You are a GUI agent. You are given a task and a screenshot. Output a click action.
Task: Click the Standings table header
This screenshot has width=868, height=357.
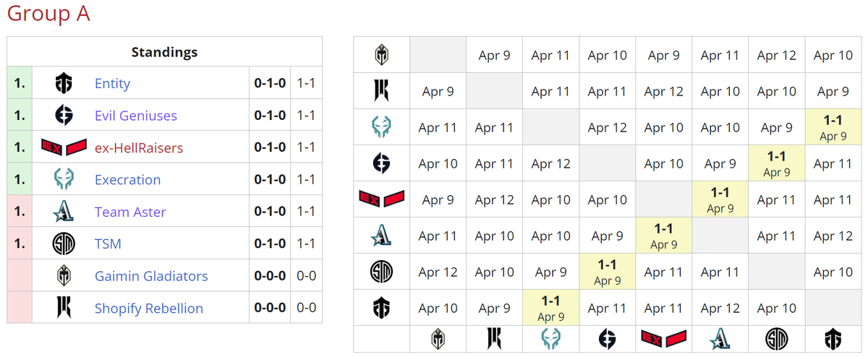164,52
